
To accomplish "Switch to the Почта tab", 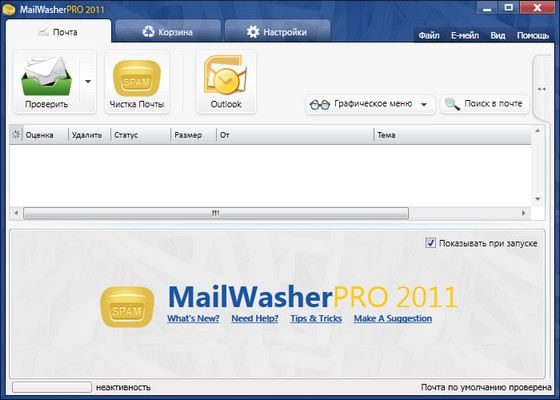I will tap(58, 32).
